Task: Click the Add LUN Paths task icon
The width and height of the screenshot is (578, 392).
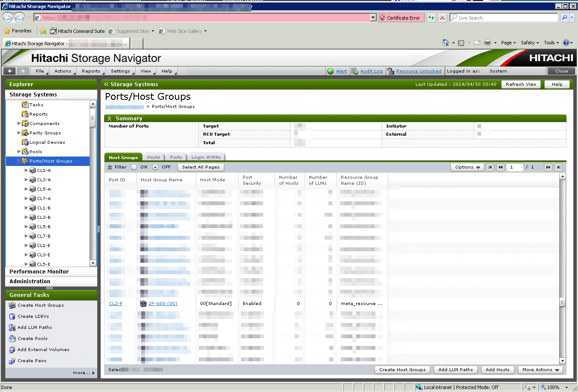Action: point(12,328)
